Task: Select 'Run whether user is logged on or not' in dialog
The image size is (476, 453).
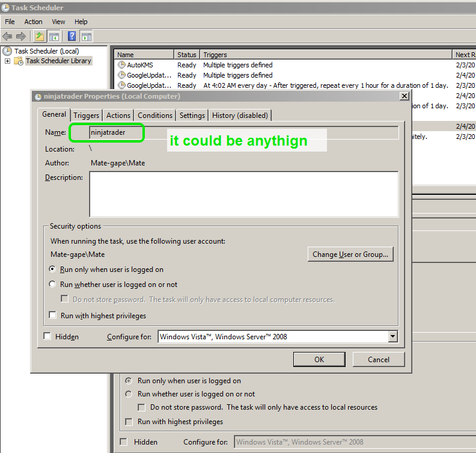Action: tap(52, 284)
